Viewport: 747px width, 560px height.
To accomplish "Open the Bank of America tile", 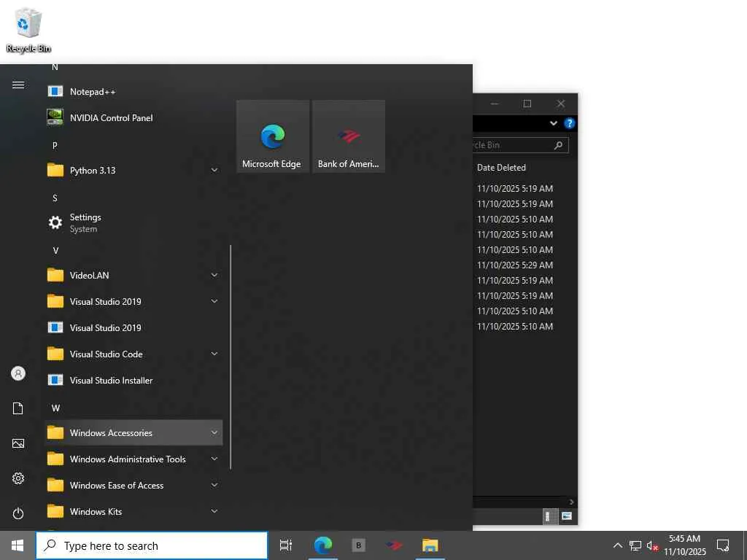I will pyautogui.click(x=349, y=136).
